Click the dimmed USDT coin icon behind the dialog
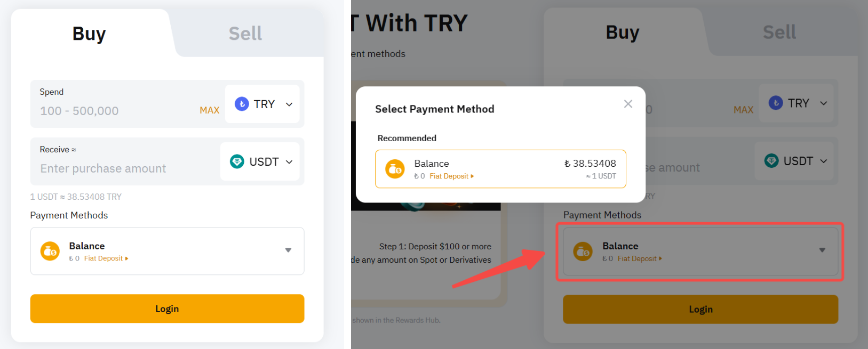The width and height of the screenshot is (868, 349). click(771, 160)
